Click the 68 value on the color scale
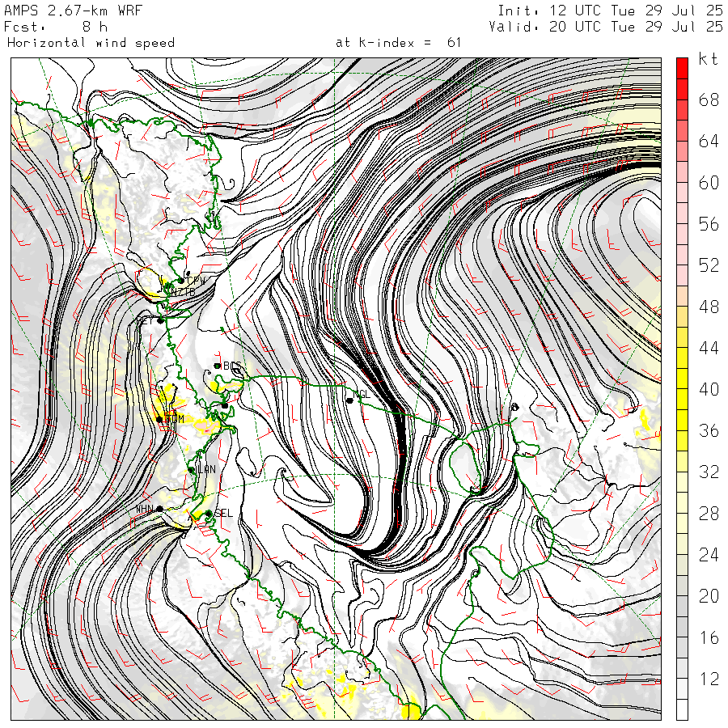 click(x=709, y=99)
